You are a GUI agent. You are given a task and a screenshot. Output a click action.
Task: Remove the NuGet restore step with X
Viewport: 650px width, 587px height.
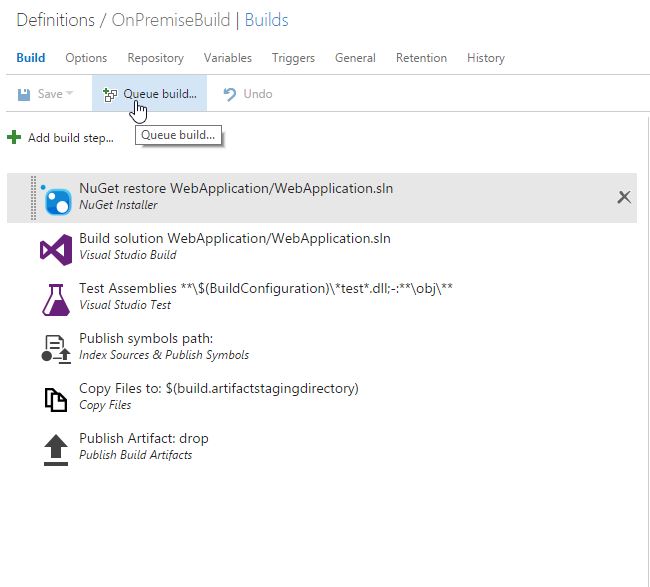[x=624, y=197]
